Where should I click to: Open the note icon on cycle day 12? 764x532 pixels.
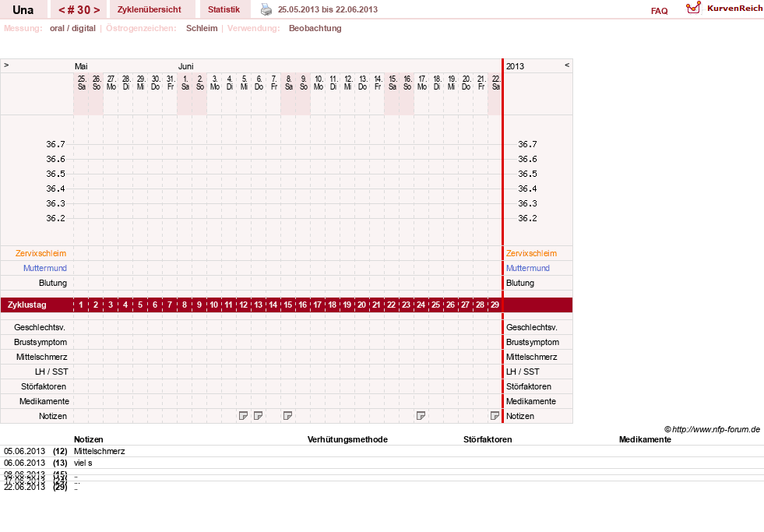point(243,416)
